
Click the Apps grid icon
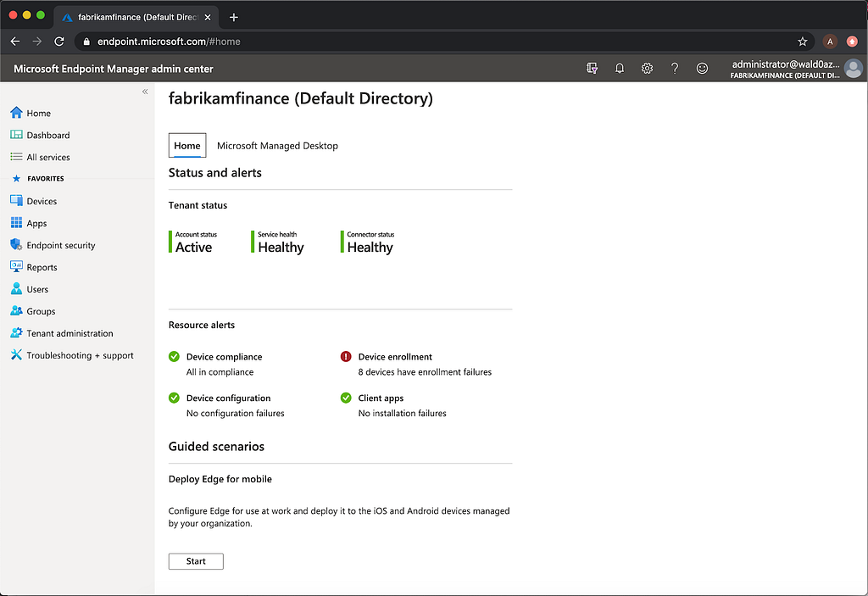pos(16,223)
